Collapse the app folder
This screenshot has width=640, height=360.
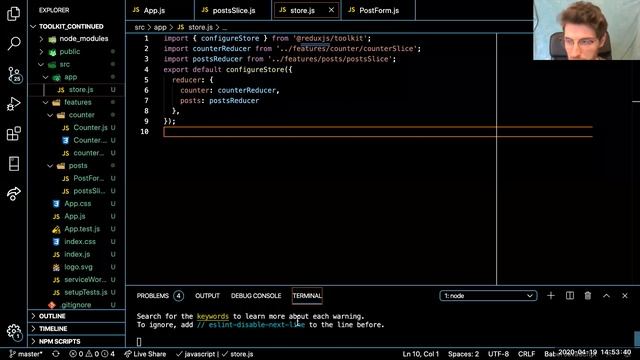(76, 77)
